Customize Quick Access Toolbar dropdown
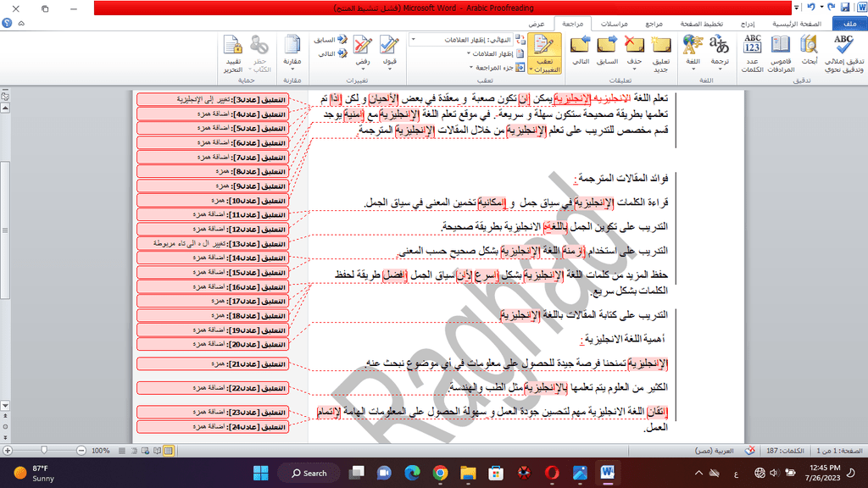Viewport: 868px width, 488px height. click(797, 8)
